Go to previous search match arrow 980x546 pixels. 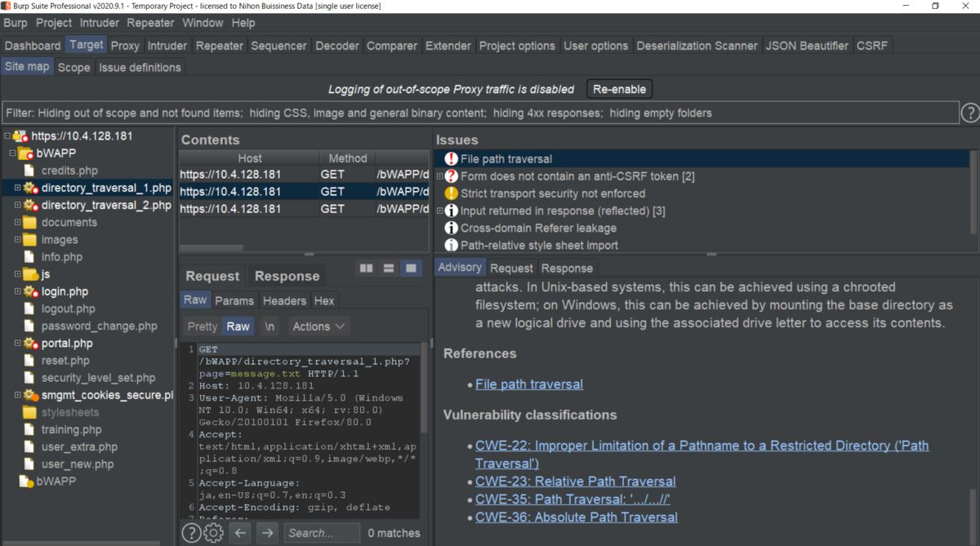tap(239, 533)
